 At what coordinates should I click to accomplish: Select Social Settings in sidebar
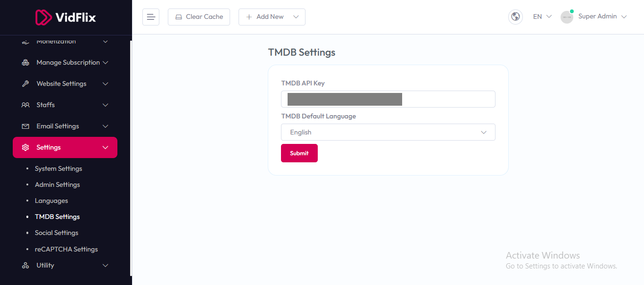[x=57, y=233]
